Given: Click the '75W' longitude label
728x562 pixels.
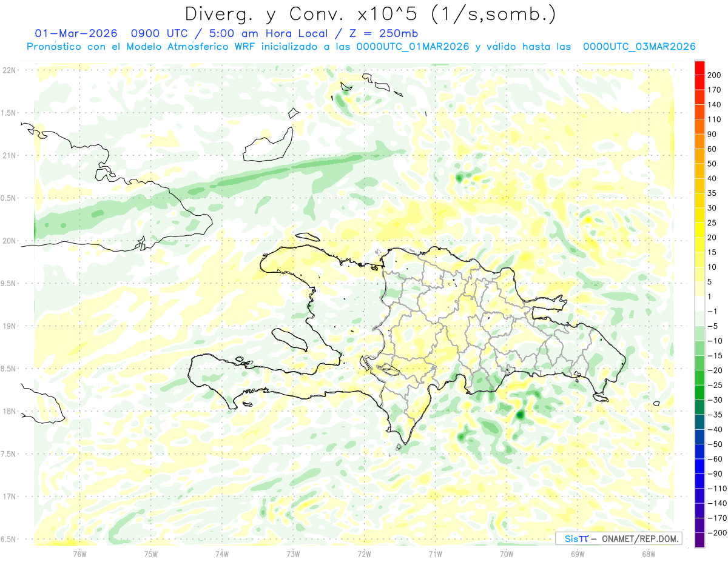Looking at the screenshot, I should click(151, 554).
